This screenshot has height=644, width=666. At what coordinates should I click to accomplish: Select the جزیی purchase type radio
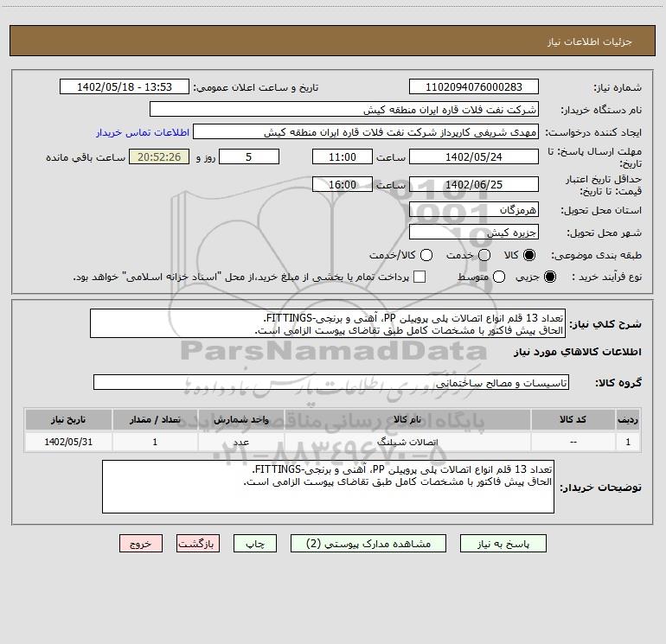(549, 277)
